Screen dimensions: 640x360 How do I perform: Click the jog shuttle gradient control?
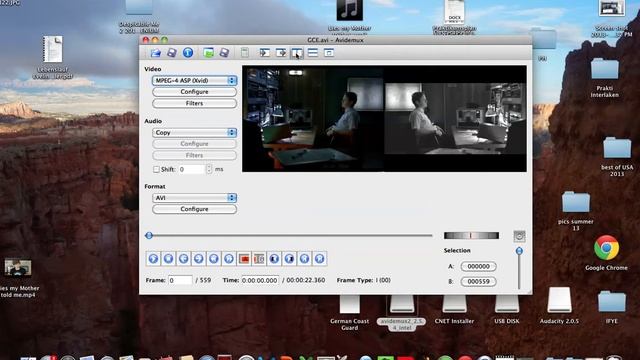tap(471, 236)
